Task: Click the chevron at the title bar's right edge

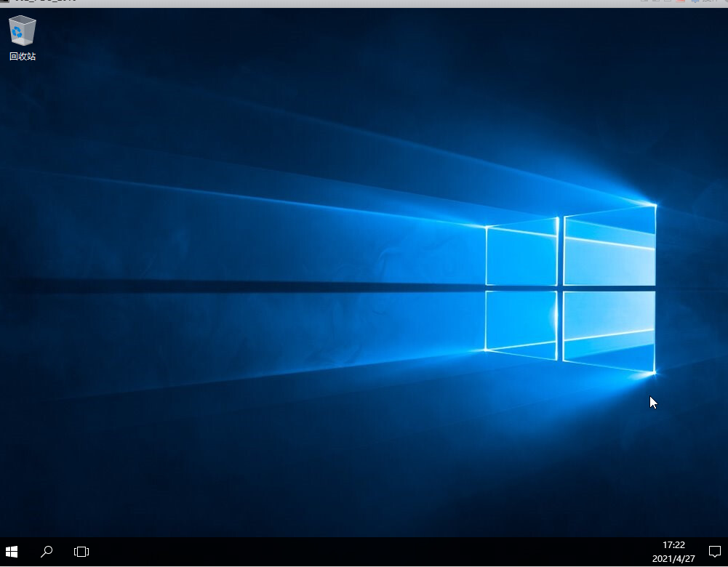Action: click(726, 3)
